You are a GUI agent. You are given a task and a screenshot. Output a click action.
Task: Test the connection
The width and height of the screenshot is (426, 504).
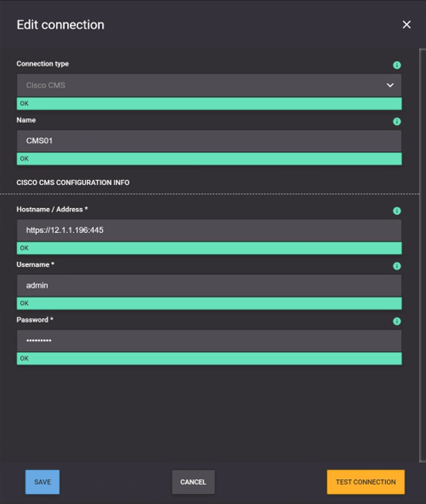[365, 482]
